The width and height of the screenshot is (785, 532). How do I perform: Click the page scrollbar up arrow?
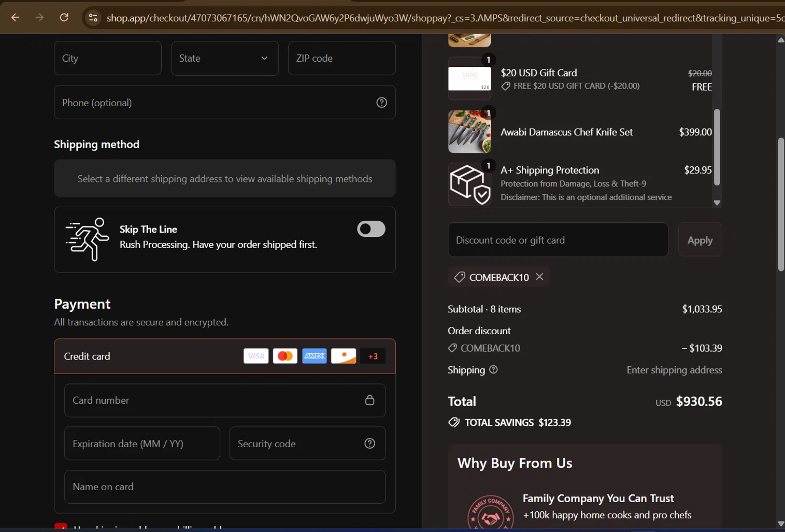pyautogui.click(x=781, y=39)
